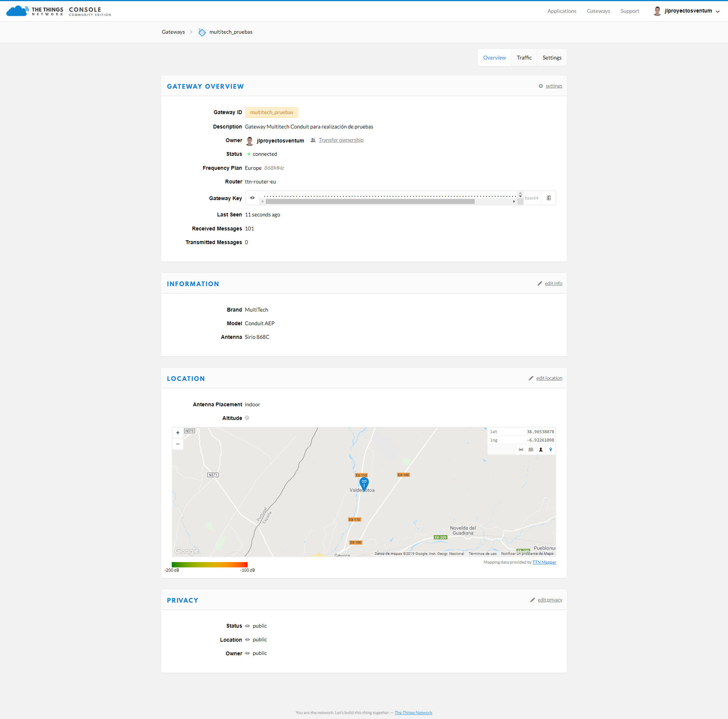Screen dimensions: 728x719
Task: Click right arrow of Gateway Key scrollbar
Action: pos(514,202)
